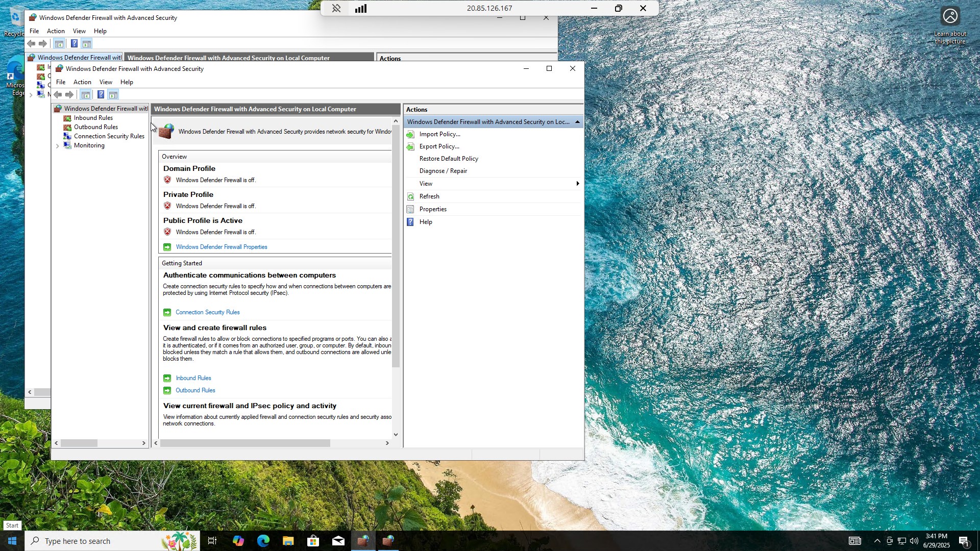The height and width of the screenshot is (551, 980).
Task: Click Connection Security Rules tree icon
Action: [x=67, y=136]
